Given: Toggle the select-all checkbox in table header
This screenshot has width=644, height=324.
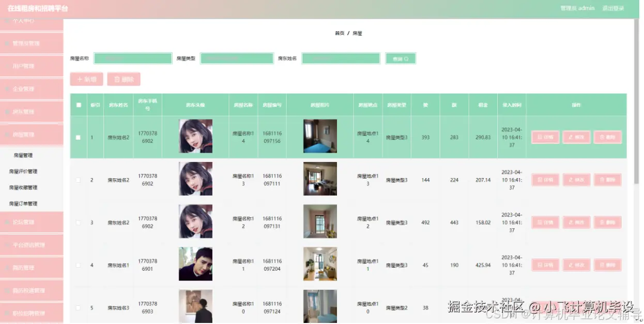Looking at the screenshot, I should [79, 105].
